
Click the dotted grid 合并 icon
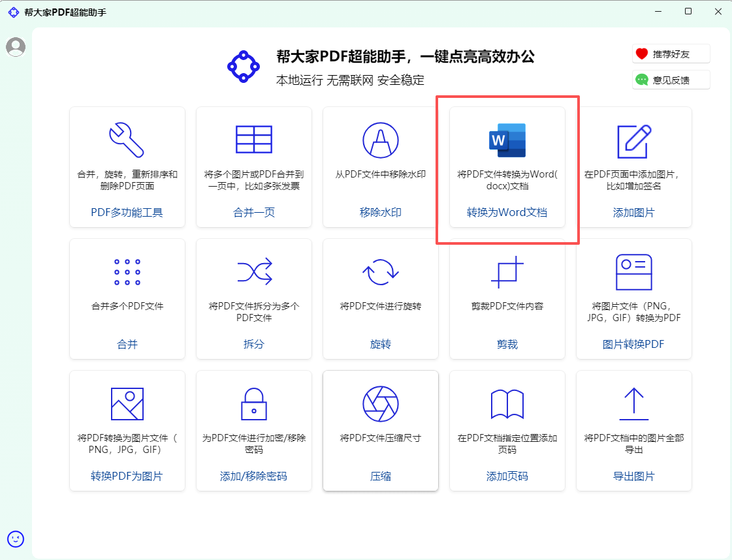pyautogui.click(x=127, y=272)
